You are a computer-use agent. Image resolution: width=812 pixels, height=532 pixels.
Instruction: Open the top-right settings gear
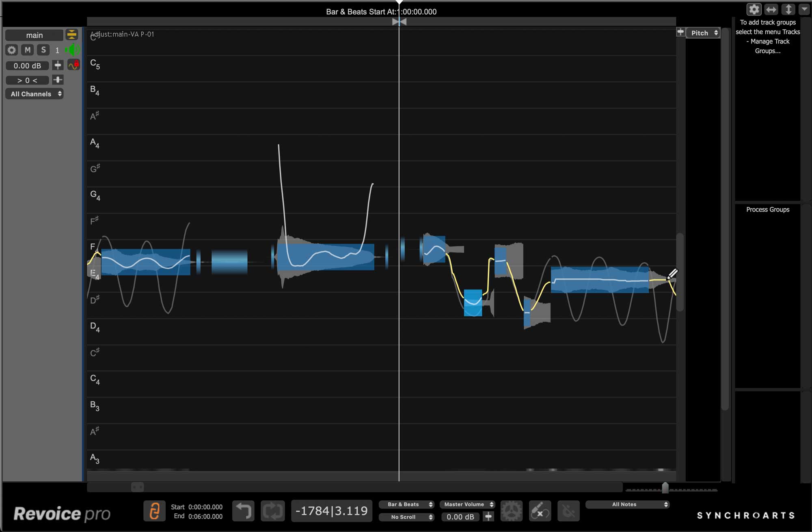(x=754, y=9)
